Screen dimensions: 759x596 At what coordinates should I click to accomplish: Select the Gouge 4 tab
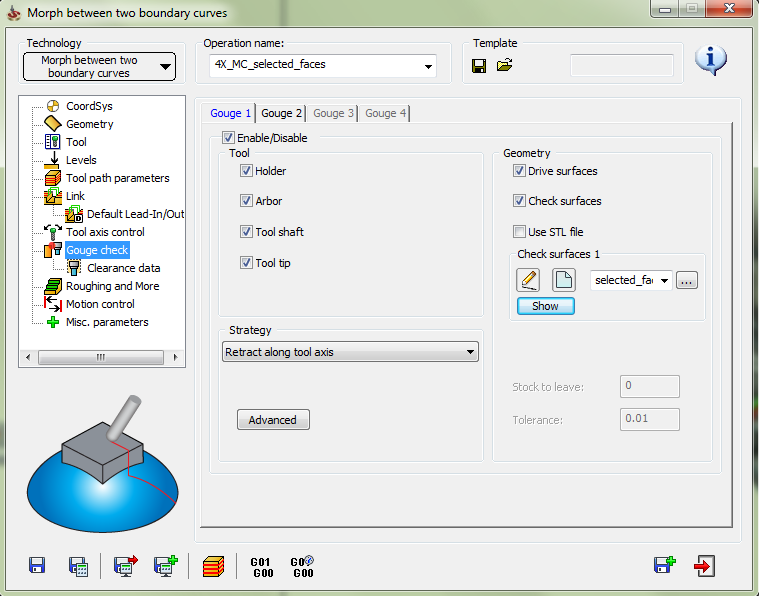pyautogui.click(x=385, y=113)
